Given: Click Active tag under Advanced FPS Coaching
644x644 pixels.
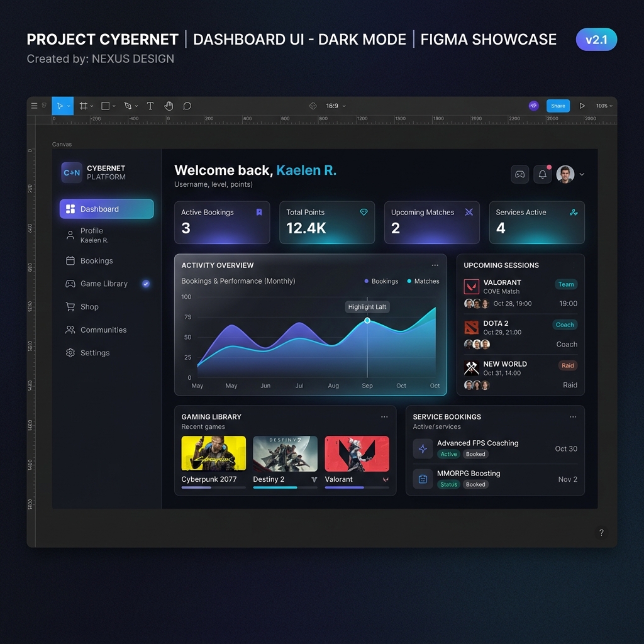Looking at the screenshot, I should coord(448,454).
